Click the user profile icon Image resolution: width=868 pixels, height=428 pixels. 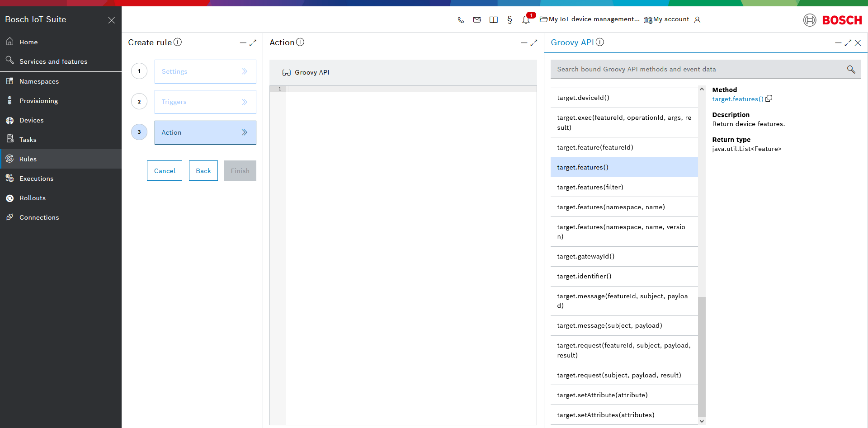pos(697,20)
